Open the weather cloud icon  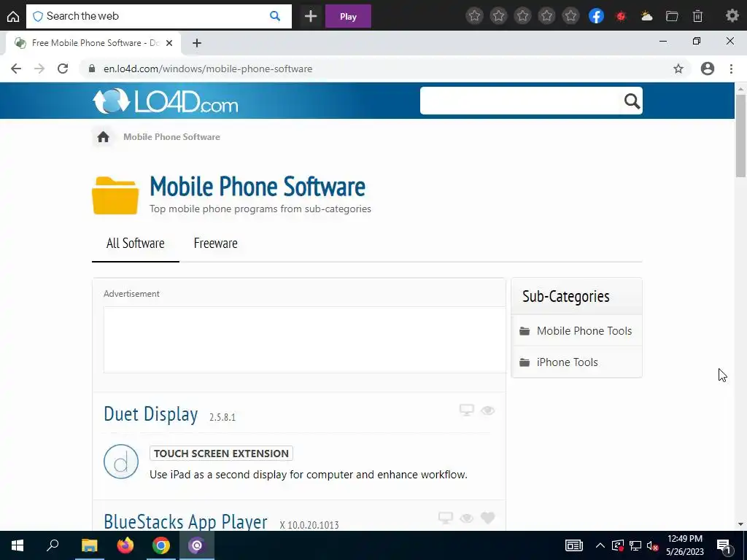[646, 16]
